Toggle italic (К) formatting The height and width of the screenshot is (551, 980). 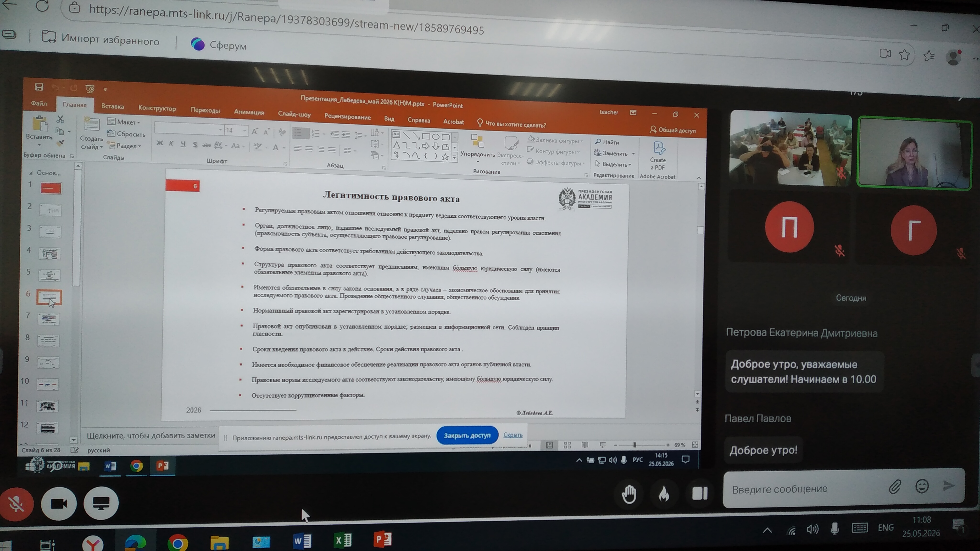point(171,143)
